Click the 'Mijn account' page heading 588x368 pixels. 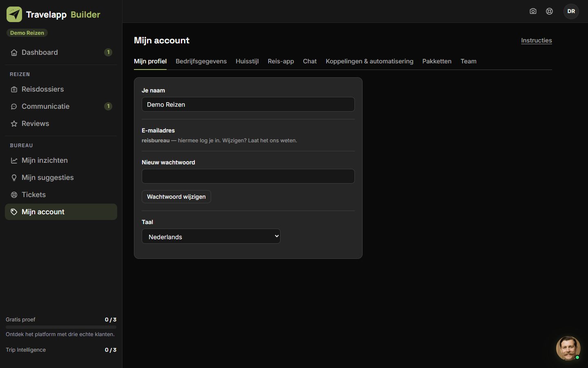click(x=162, y=40)
